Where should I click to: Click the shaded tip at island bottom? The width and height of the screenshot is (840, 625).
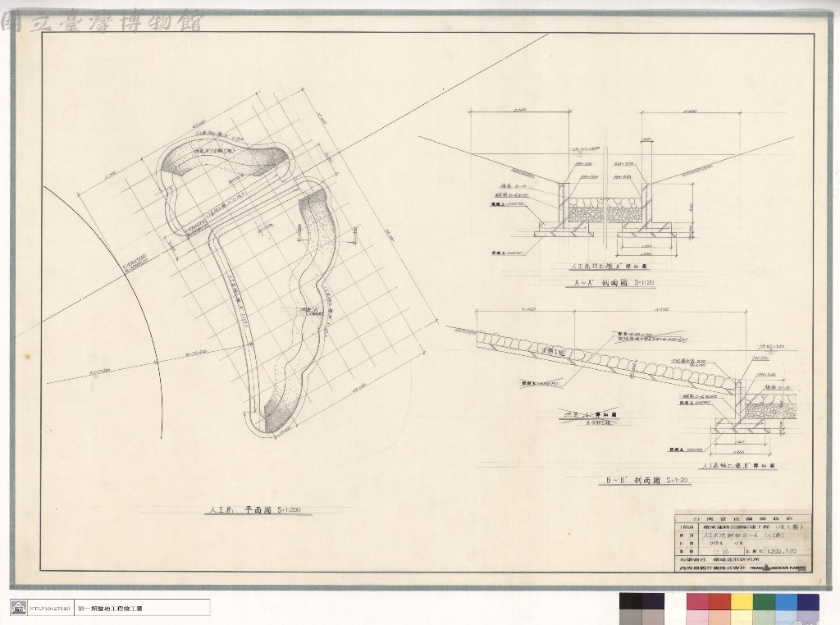click(x=279, y=416)
